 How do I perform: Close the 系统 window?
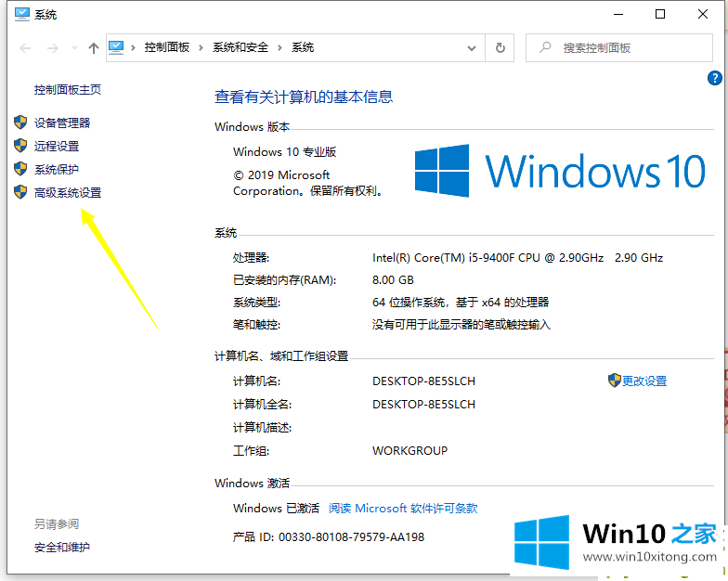(x=702, y=15)
